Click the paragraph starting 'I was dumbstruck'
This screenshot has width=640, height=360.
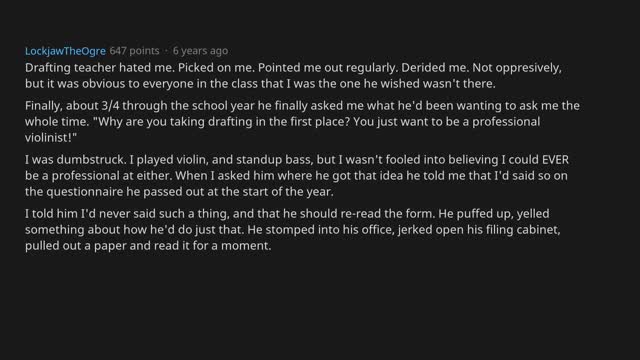297,176
